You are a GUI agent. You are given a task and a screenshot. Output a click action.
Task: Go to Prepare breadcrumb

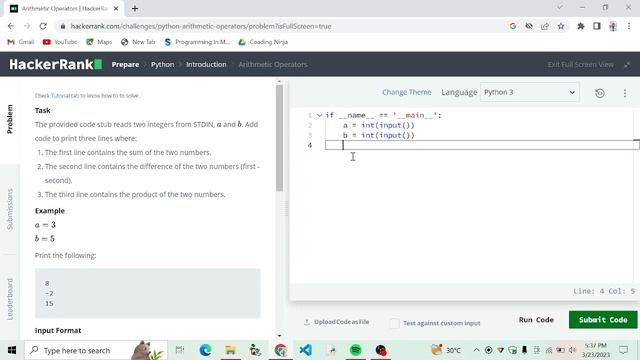pyautogui.click(x=125, y=64)
